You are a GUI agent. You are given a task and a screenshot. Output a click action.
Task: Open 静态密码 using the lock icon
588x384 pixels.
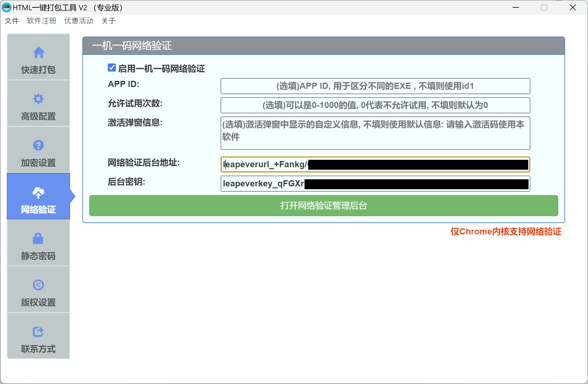tap(38, 238)
